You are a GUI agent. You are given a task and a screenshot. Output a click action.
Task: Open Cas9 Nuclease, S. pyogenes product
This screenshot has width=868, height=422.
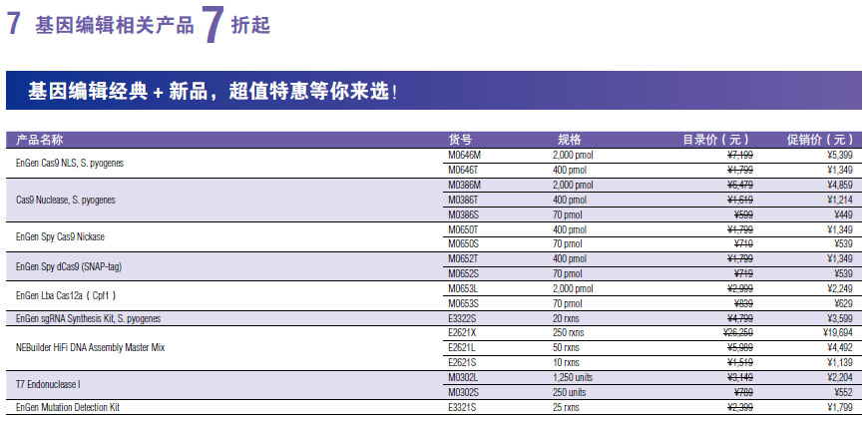coord(66,200)
